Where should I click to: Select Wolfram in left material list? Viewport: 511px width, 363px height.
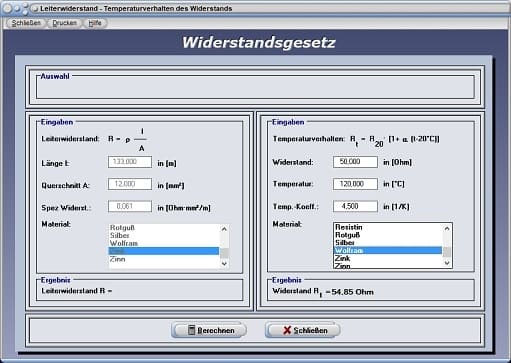(x=164, y=243)
